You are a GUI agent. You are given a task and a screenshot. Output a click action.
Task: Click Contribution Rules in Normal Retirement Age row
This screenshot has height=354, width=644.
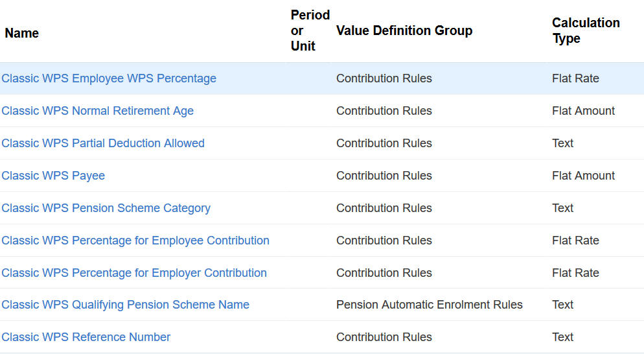(x=384, y=111)
